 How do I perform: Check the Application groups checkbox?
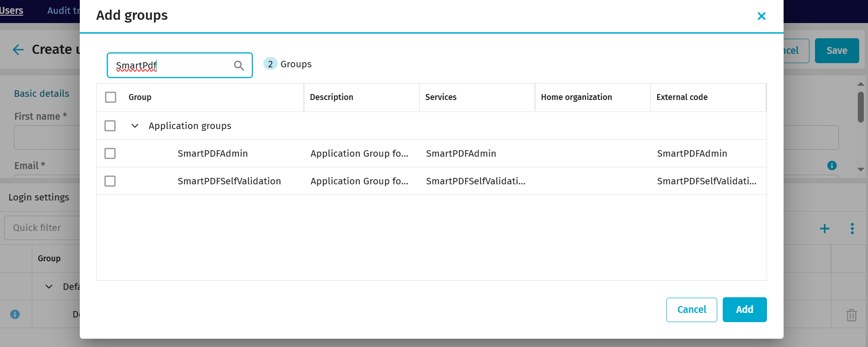click(110, 126)
